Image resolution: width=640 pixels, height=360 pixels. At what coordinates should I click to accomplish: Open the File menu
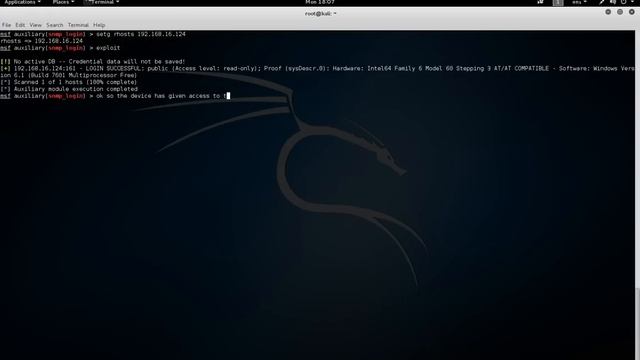6,25
